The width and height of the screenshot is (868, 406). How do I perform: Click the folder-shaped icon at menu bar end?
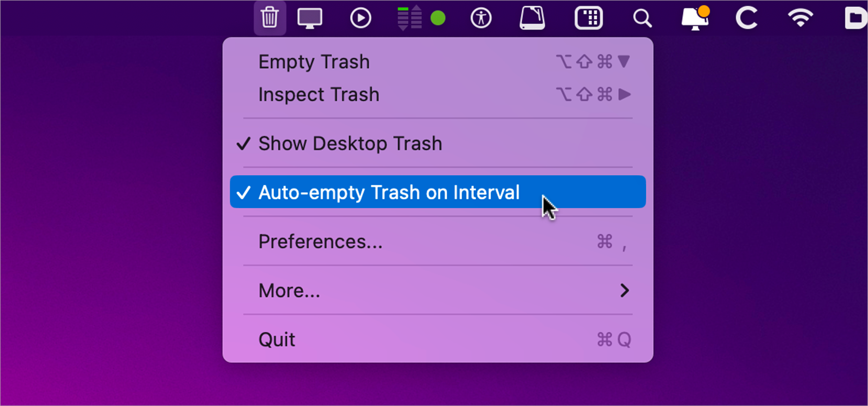(x=855, y=18)
